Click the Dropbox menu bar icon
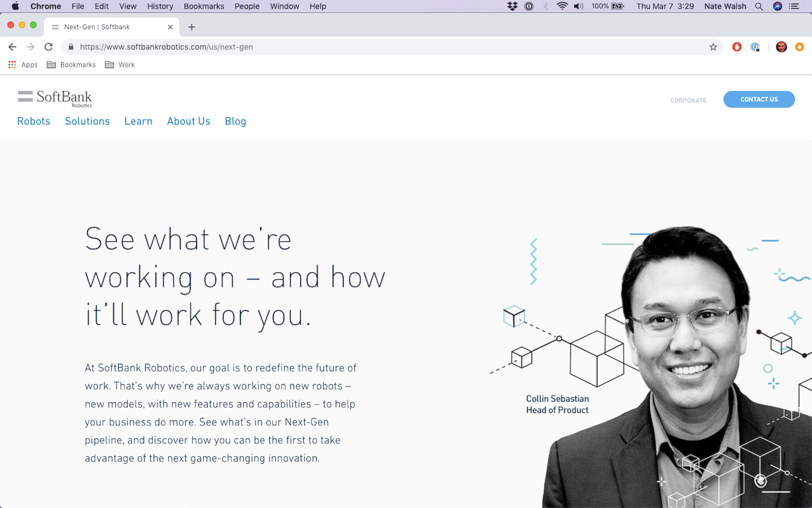 513,6
